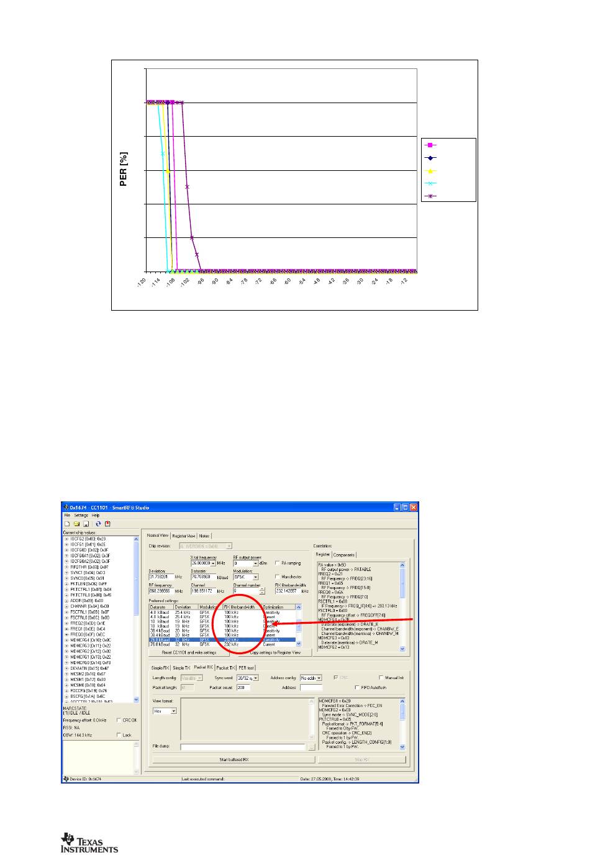590x868 pixels.
Task: Click the Datarate column header
Action: click(161, 607)
